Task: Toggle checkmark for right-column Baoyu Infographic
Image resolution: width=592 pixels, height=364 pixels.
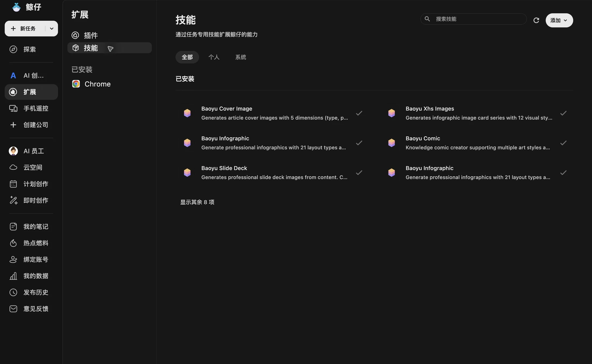Action: click(563, 173)
